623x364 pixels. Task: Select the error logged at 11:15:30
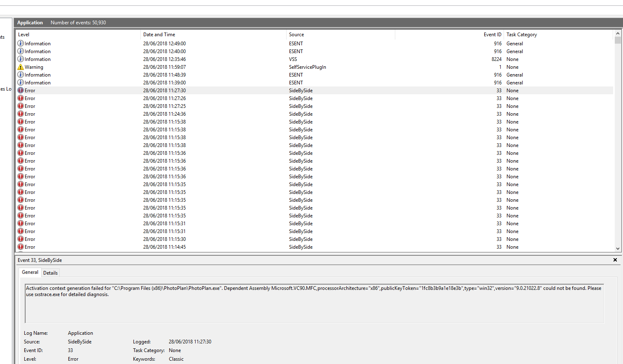pos(315,239)
